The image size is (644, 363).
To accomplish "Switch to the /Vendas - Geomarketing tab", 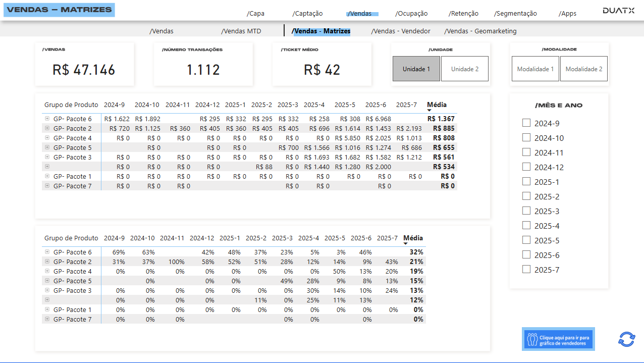I will (480, 31).
